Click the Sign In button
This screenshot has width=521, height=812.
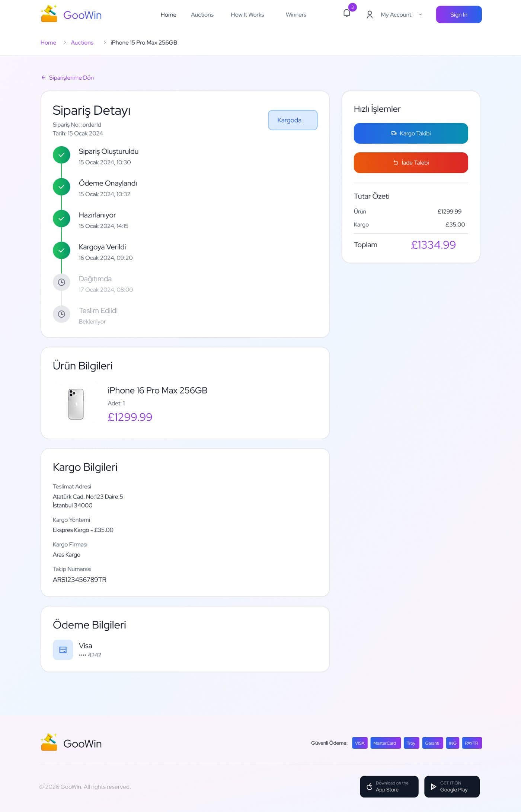tap(458, 15)
